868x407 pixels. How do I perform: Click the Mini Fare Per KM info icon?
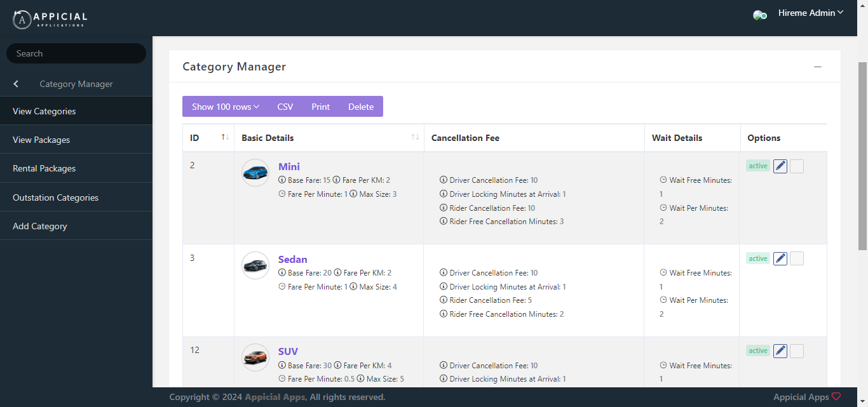(x=337, y=180)
